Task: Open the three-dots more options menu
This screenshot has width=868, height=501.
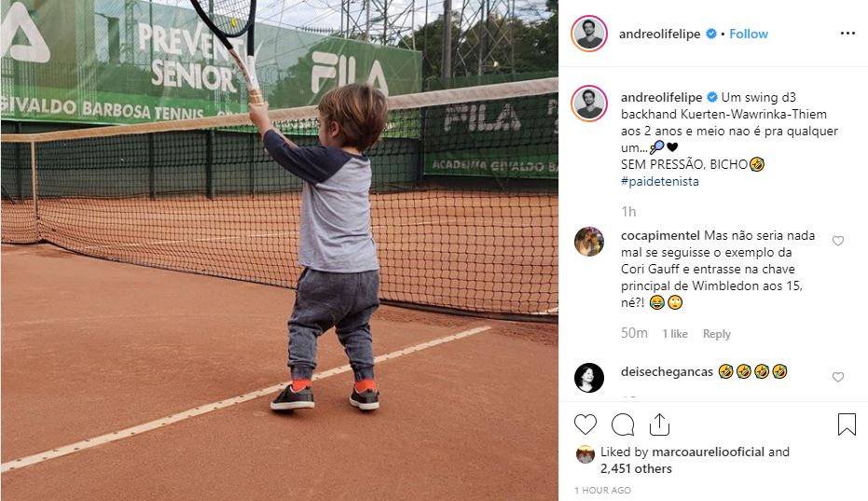Action: 847,34
